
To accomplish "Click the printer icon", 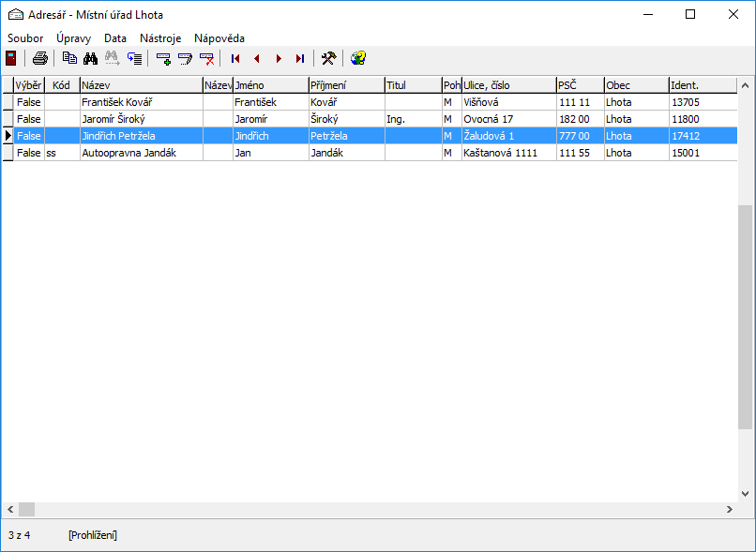I will [40, 58].
